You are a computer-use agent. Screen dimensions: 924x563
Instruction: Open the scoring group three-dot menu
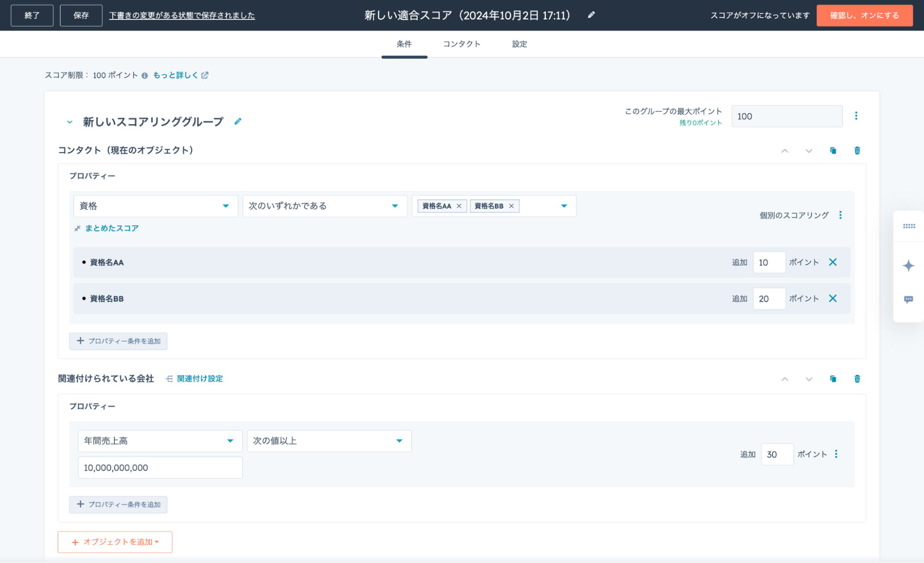[x=856, y=116]
